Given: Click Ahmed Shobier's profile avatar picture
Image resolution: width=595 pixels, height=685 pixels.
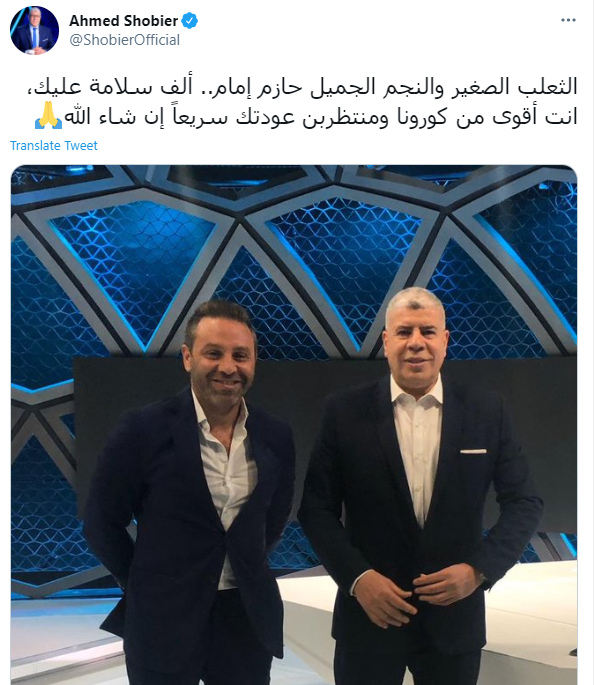Looking at the screenshot, I should coord(35,30).
